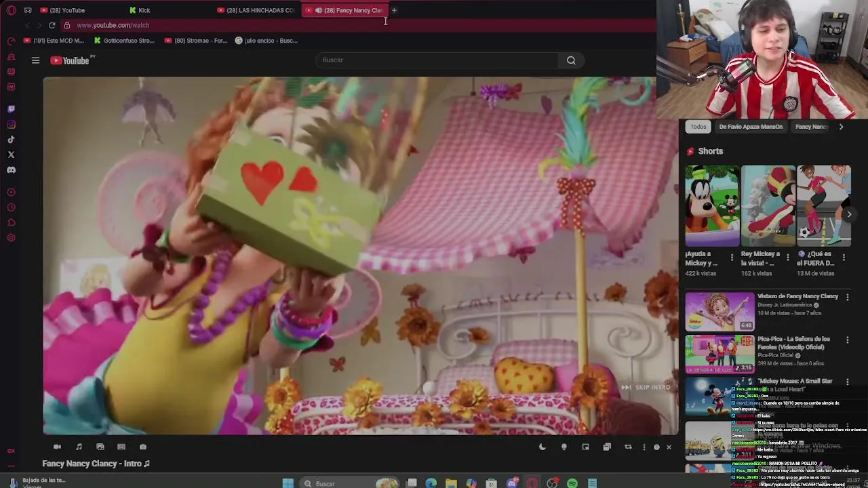Toggle dark mode moon icon below player
The image size is (868, 488).
tap(542, 447)
